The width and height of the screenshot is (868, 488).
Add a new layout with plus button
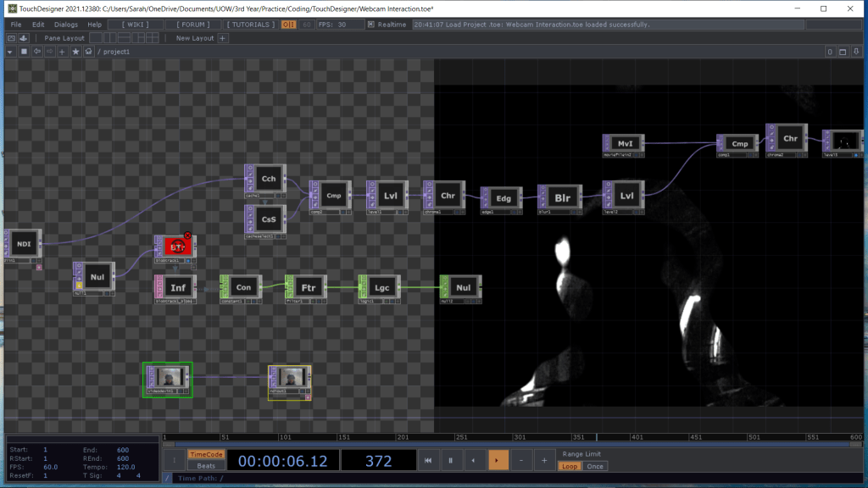coord(223,38)
